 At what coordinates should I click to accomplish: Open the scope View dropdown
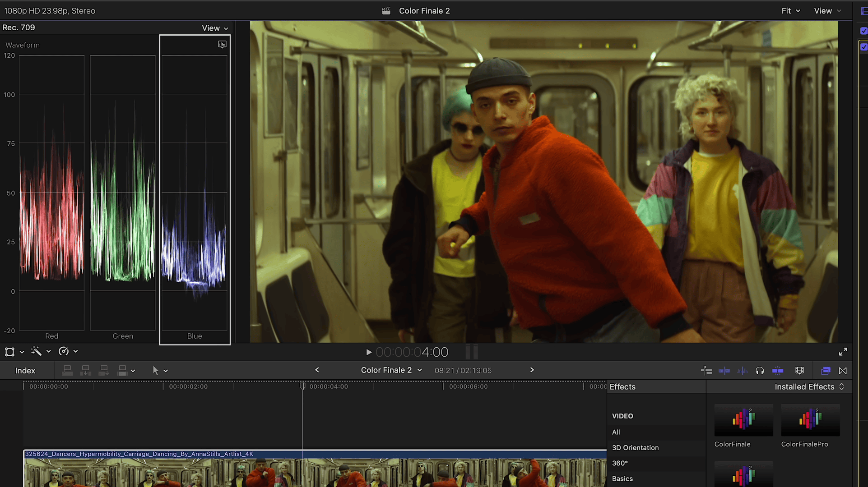coord(215,28)
